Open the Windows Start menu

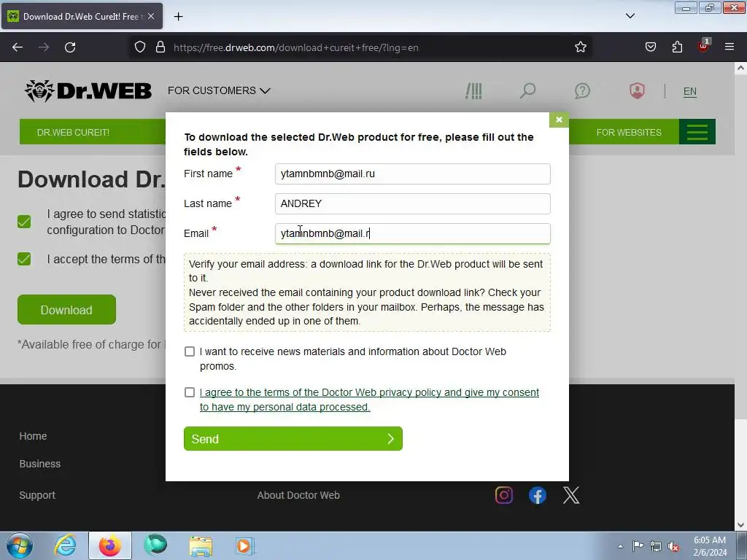[x=20, y=545]
